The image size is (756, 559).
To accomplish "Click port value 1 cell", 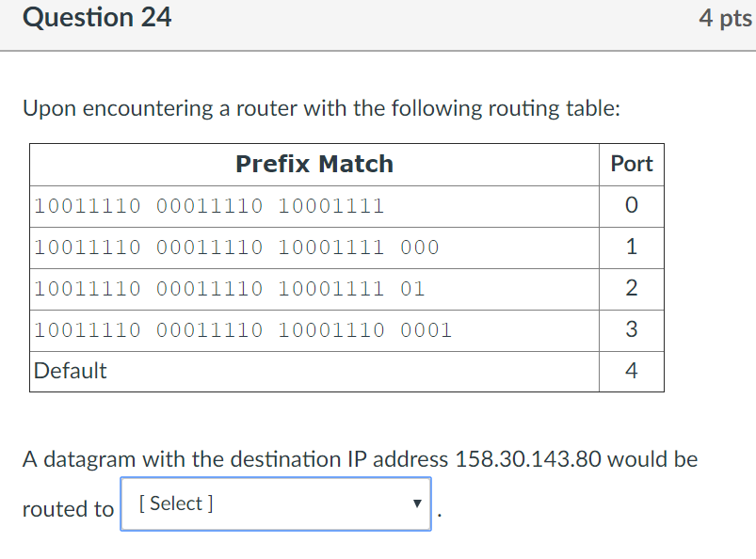I will (x=632, y=248).
